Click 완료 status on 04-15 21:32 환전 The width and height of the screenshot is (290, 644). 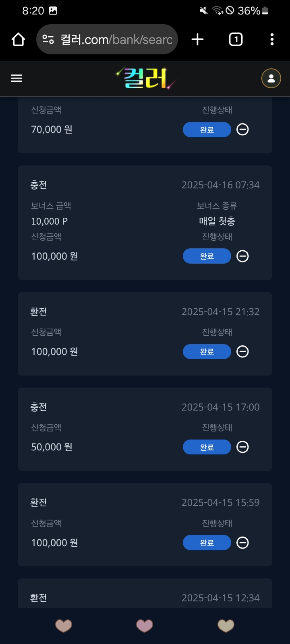[x=207, y=352]
